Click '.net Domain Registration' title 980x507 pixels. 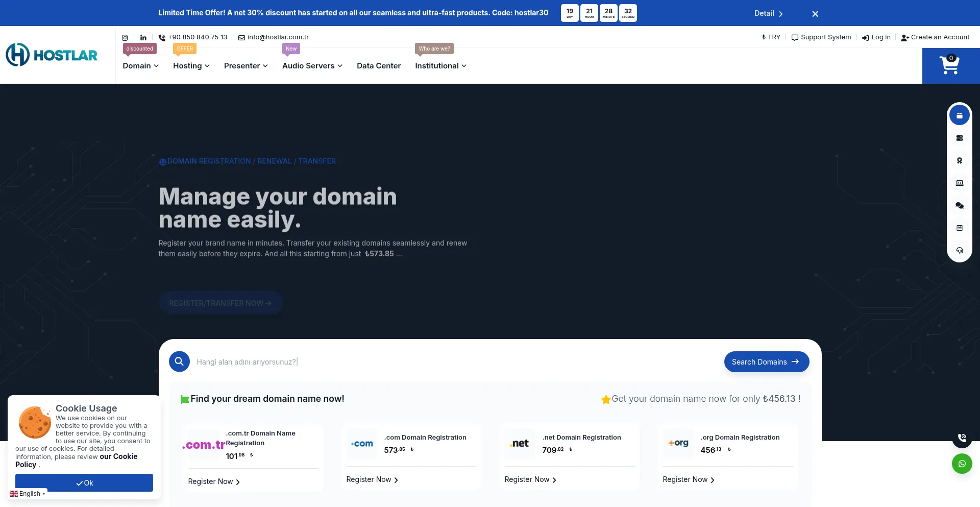(581, 438)
